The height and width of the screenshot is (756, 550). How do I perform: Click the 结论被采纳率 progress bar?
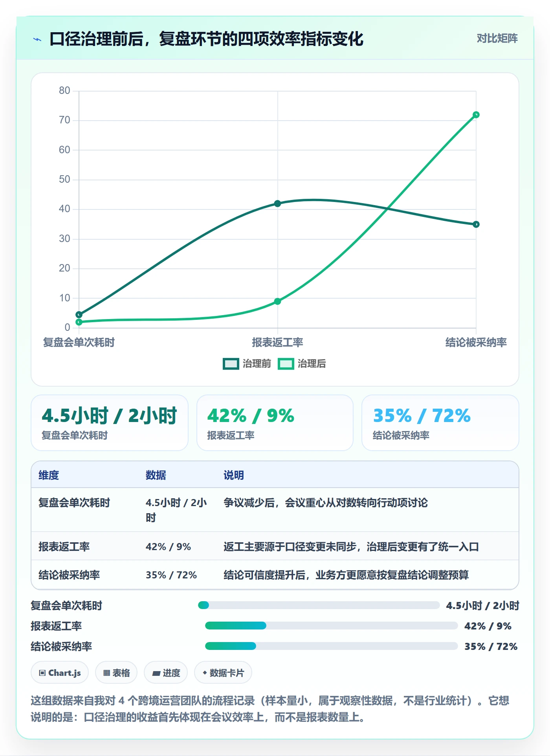point(331,646)
